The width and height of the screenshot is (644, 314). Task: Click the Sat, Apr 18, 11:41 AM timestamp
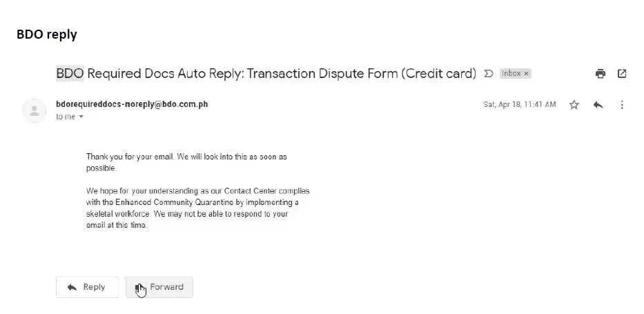click(x=519, y=105)
